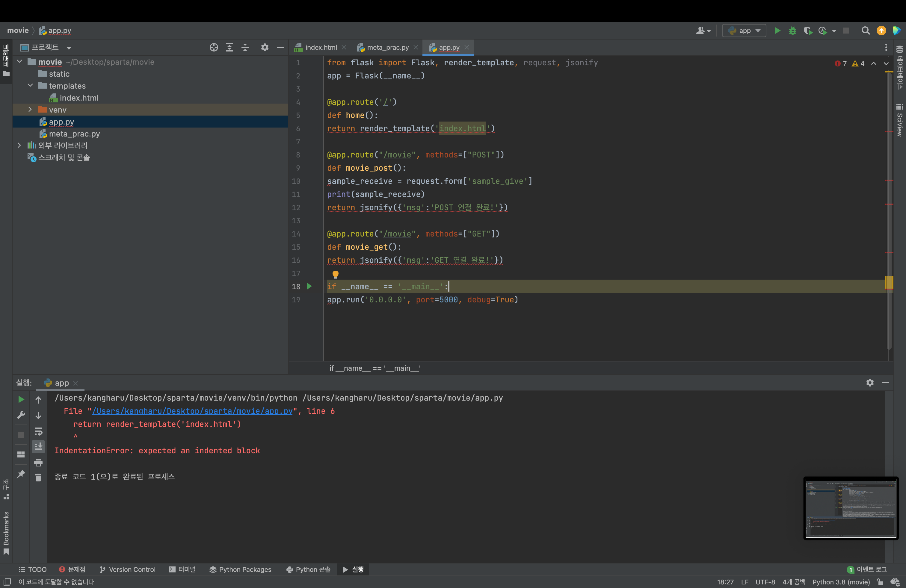906x588 pixels.
Task: Open the Bookmarks side tool window
Action: coord(6,533)
